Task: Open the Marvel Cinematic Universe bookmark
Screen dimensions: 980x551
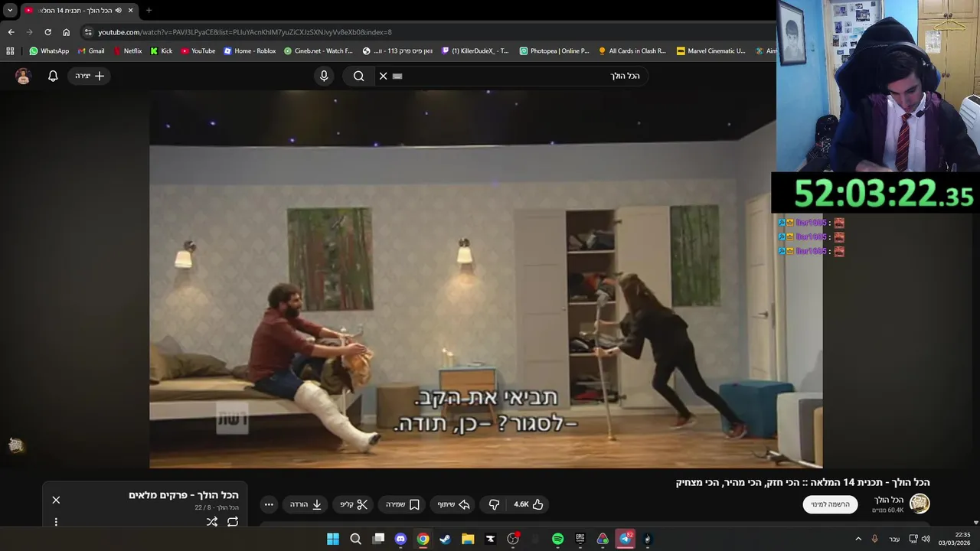Action: (x=711, y=51)
